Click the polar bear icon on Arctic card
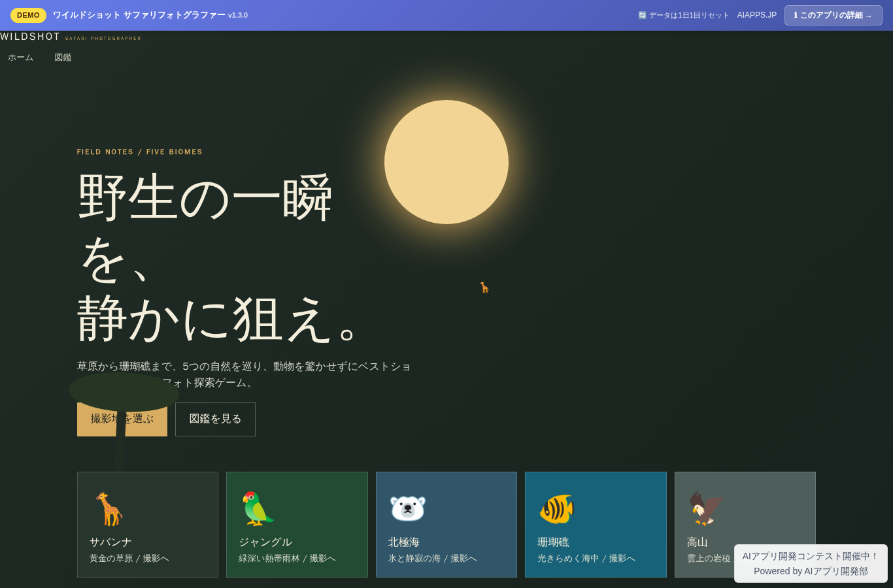893x588 pixels. pos(407,508)
